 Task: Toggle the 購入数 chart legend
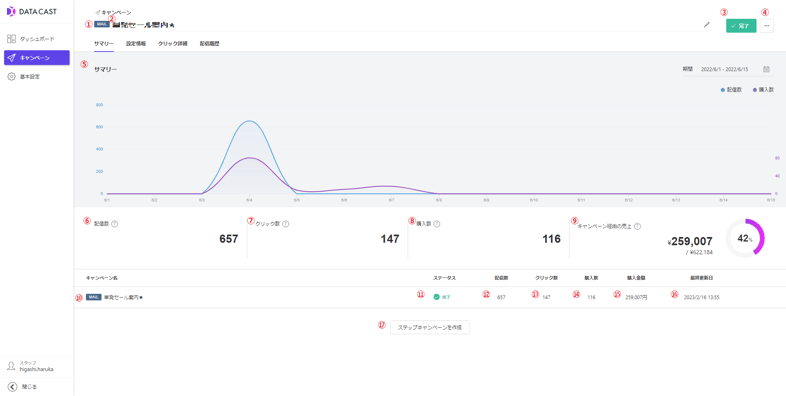763,90
